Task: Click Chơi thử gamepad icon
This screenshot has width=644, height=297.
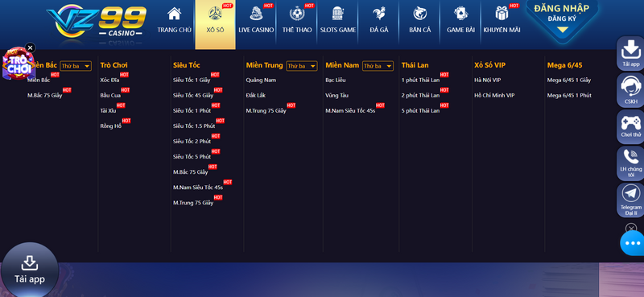Action: pos(631,122)
